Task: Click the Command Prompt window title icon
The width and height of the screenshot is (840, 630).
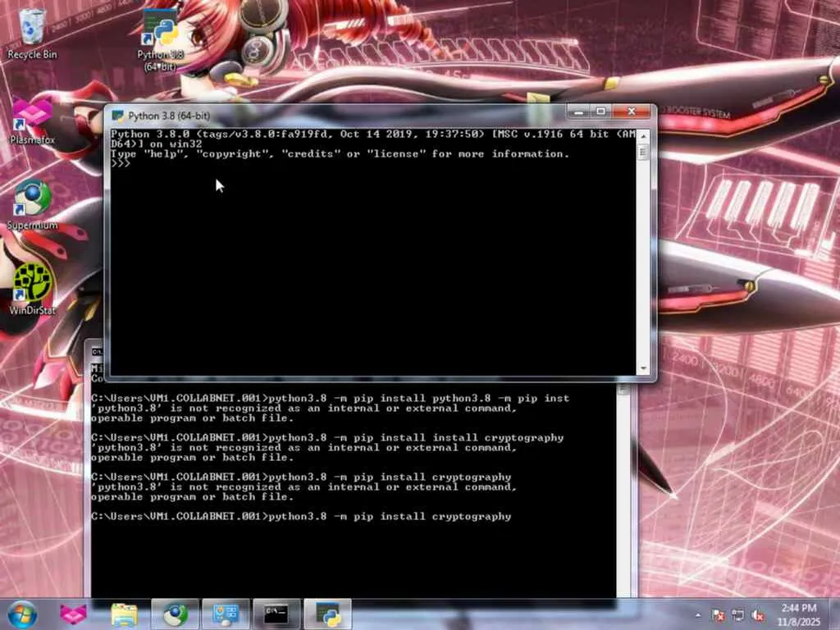Action: pos(97,351)
